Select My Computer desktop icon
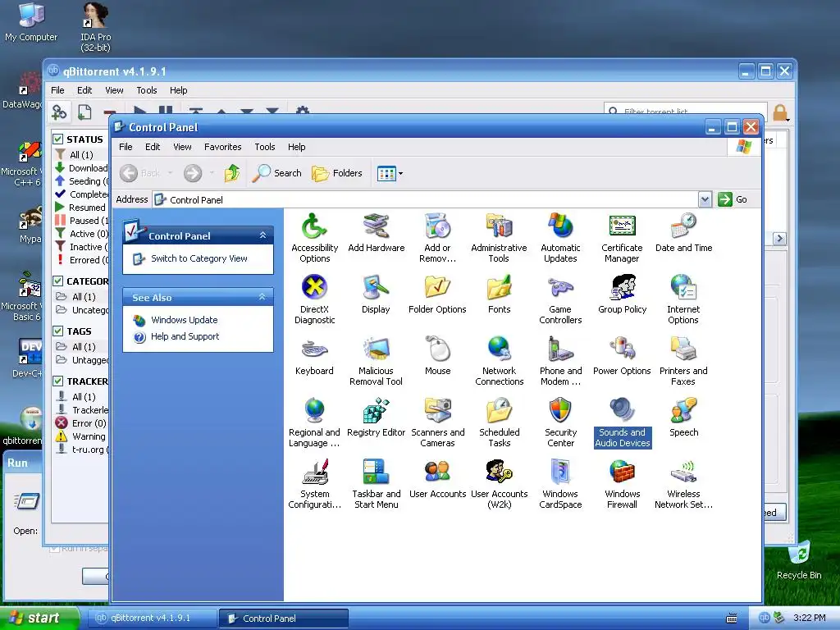Viewport: 840px width, 630px height. pos(31,22)
